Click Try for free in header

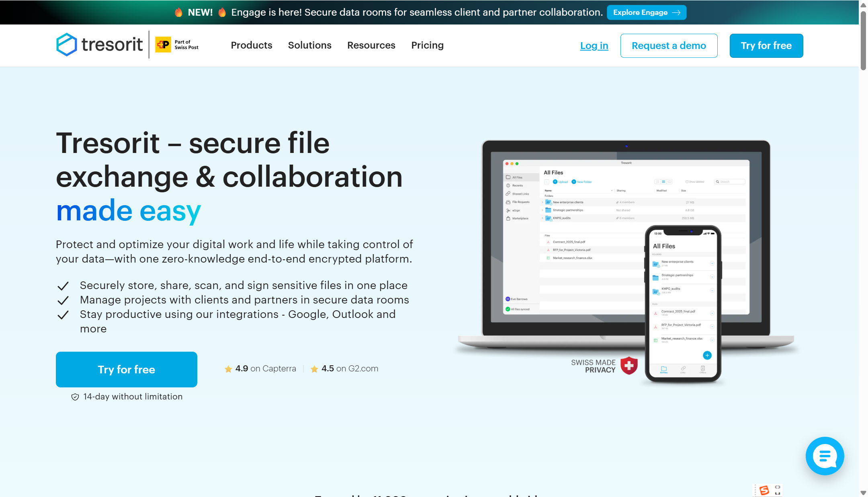pos(766,46)
